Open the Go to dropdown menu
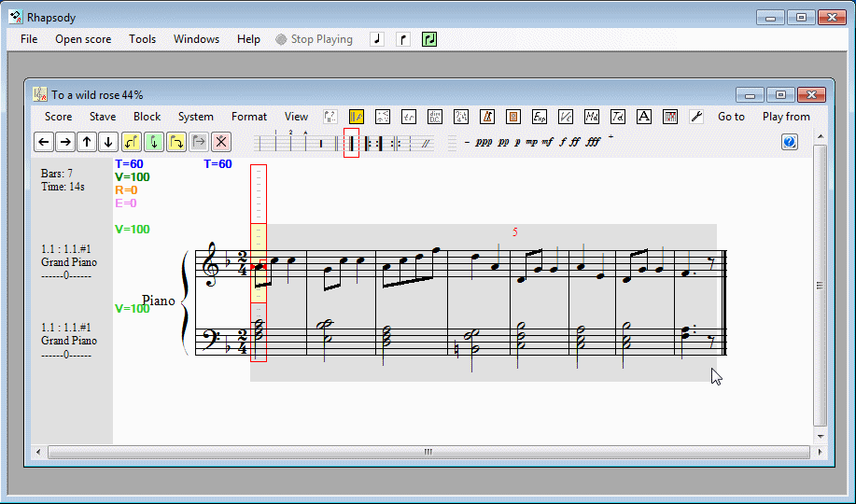The height and width of the screenshot is (504, 856). tap(731, 117)
